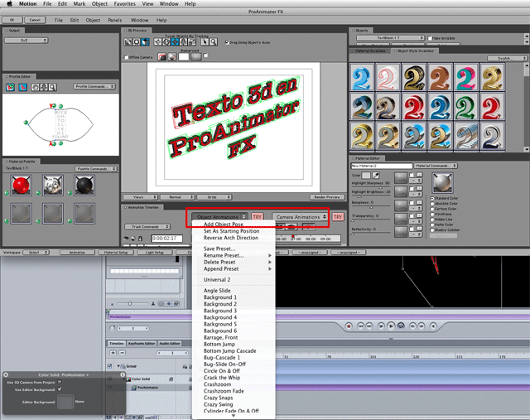Open the Profile Commands dropdown
The width and height of the screenshot is (530, 420).
[96, 86]
